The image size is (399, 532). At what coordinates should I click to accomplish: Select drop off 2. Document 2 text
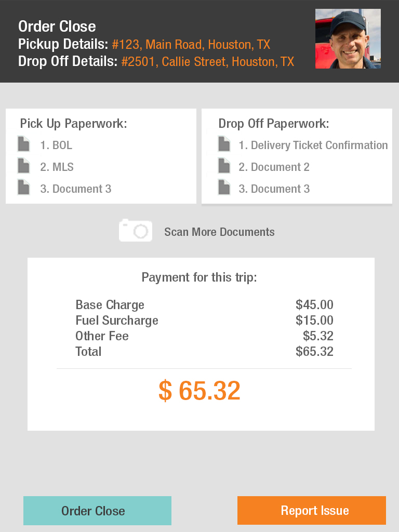click(x=274, y=167)
